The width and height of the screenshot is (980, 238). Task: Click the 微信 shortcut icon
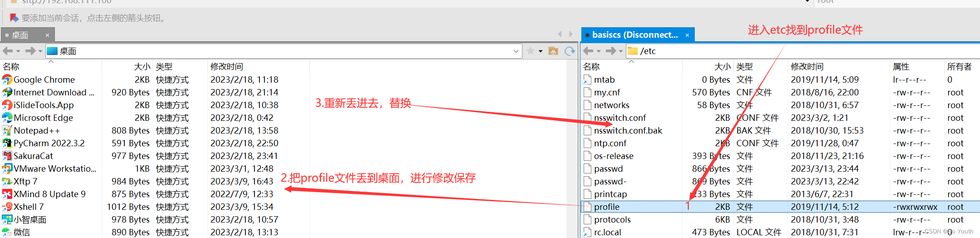(x=7, y=232)
